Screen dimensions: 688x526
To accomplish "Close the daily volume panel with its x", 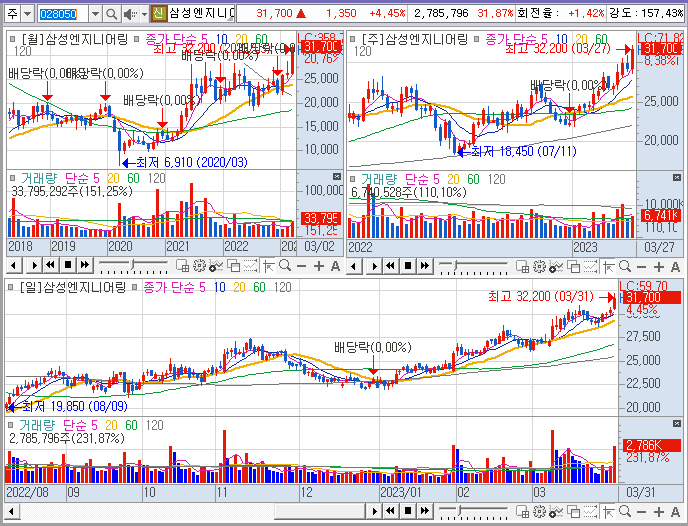I will click(677, 423).
